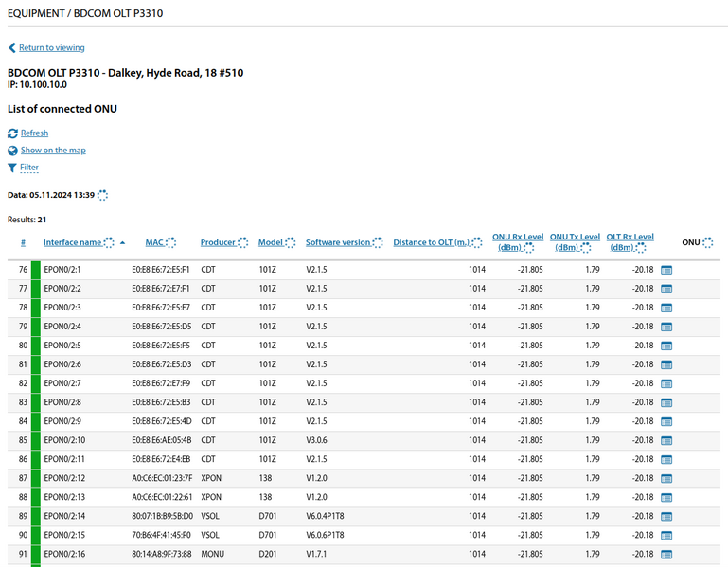Click the Show on the map link
Screen dimensions: 728x567
[x=53, y=151]
